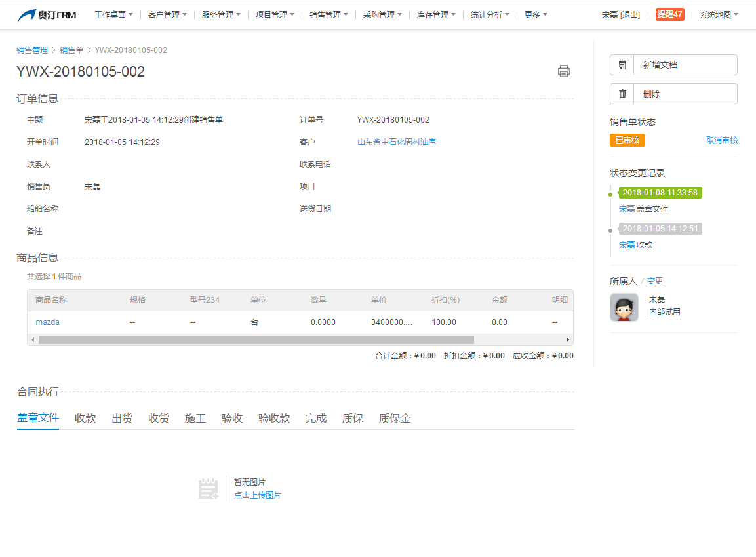Switch to the 收款 tab
The image size is (756, 557).
[85, 418]
